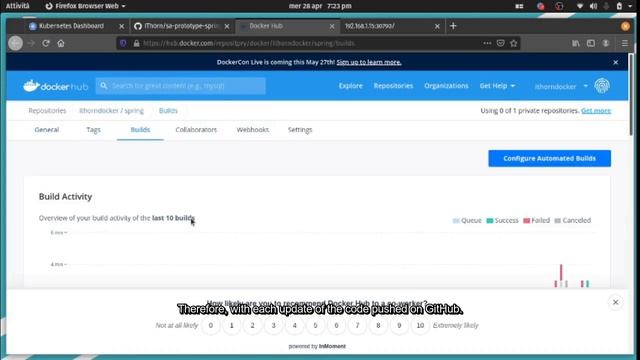Image resolution: width=640 pixels, height=360 pixels.
Task: Select survey rating 1
Action: (231, 325)
